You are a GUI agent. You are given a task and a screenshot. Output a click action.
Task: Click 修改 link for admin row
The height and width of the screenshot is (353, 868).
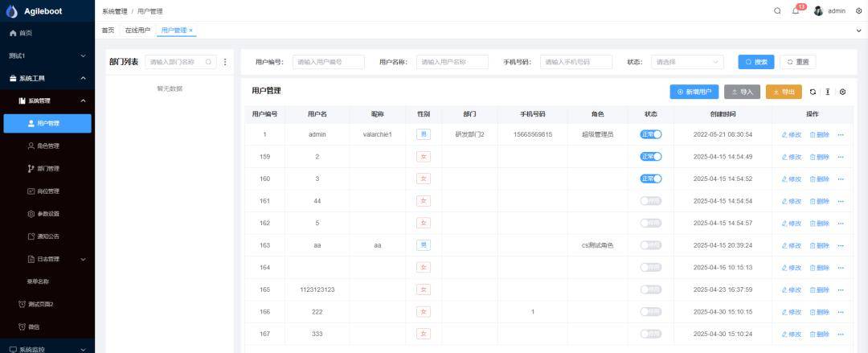click(x=792, y=134)
